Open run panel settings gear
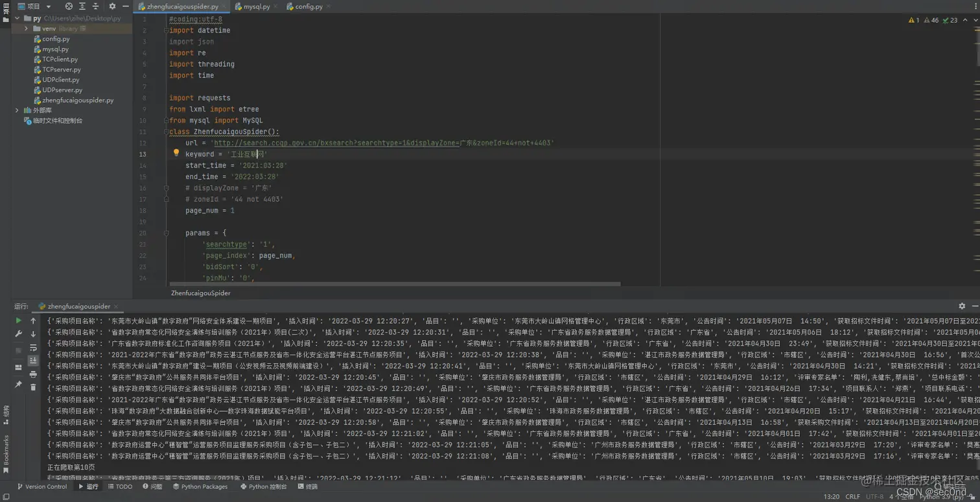 pos(962,306)
